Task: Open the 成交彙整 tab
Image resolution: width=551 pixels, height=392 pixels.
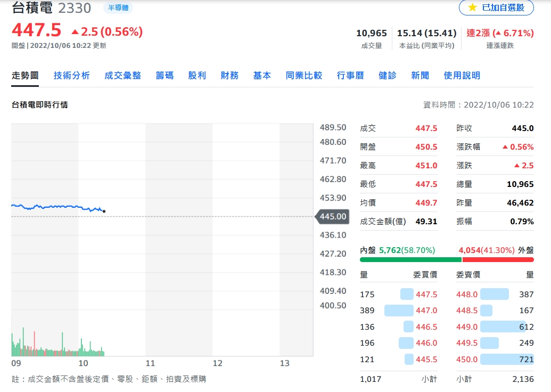Action: [122, 76]
